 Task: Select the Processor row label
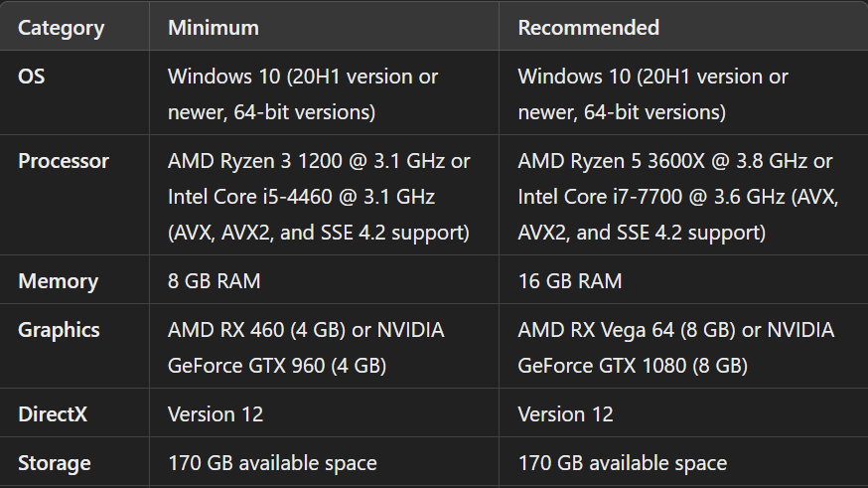64,161
